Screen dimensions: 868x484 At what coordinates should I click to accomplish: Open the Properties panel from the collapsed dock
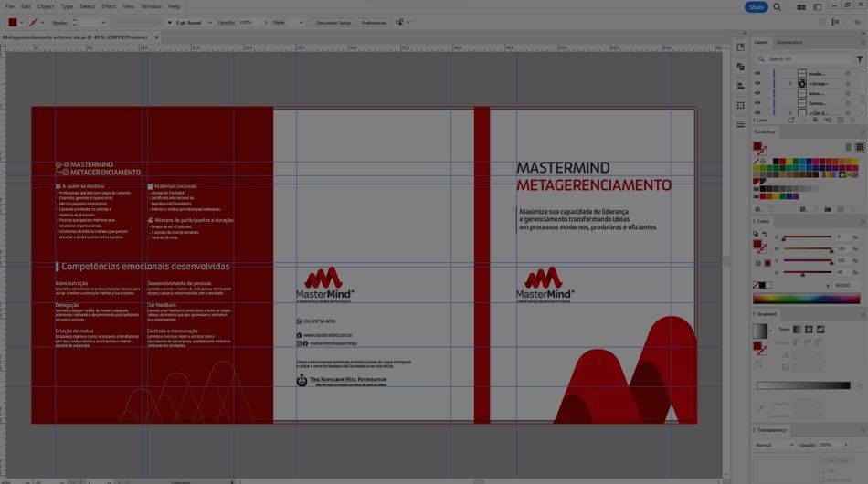click(x=741, y=47)
